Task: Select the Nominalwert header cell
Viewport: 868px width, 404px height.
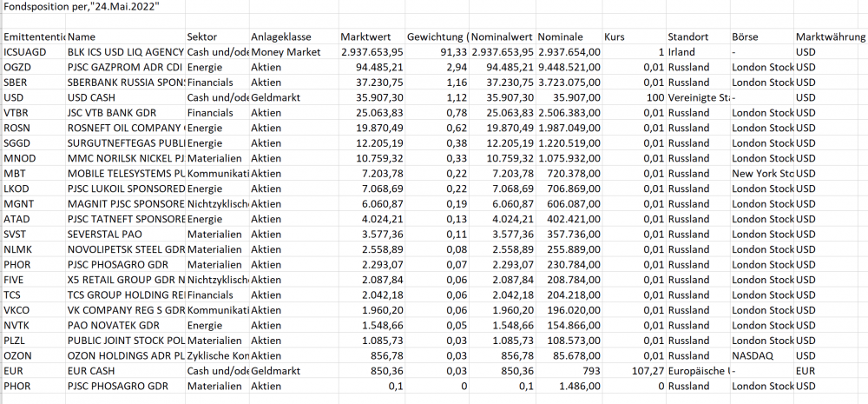Action: 502,37
